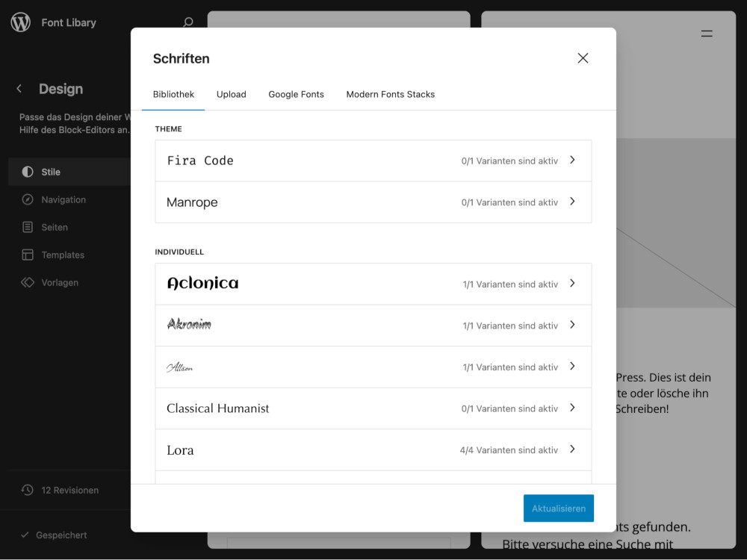Screen dimensions: 747x560
Task: Click the WordPress logo icon
Action: click(21, 22)
